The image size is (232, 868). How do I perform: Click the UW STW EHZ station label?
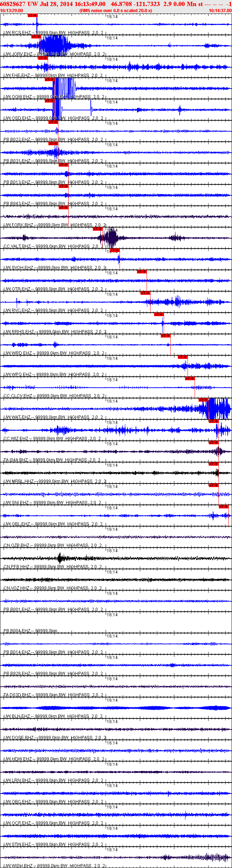(53, 845)
